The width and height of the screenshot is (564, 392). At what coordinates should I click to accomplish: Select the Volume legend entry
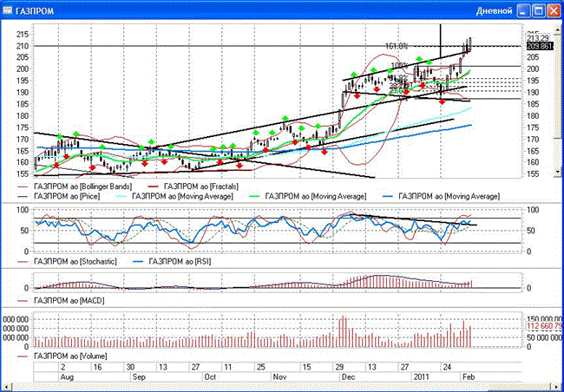point(62,356)
